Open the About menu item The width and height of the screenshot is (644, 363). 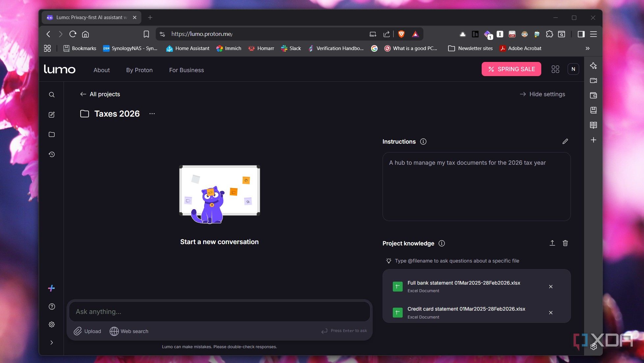click(x=101, y=70)
